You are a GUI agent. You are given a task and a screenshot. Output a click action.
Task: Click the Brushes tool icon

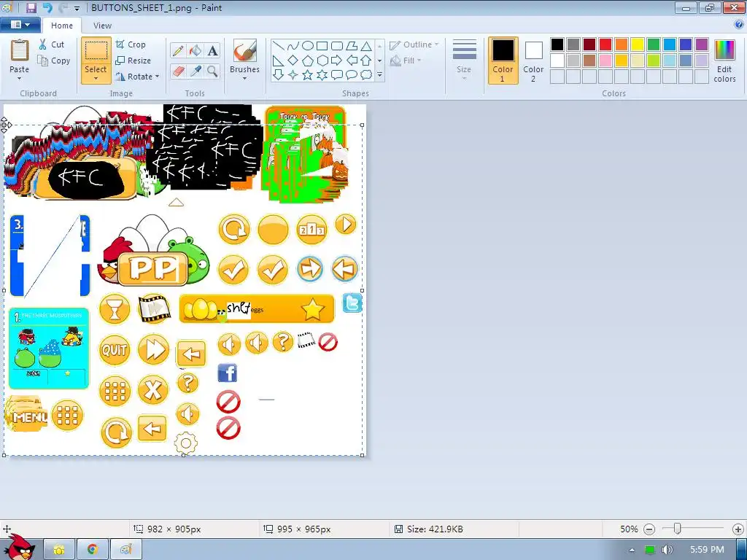pyautogui.click(x=244, y=51)
